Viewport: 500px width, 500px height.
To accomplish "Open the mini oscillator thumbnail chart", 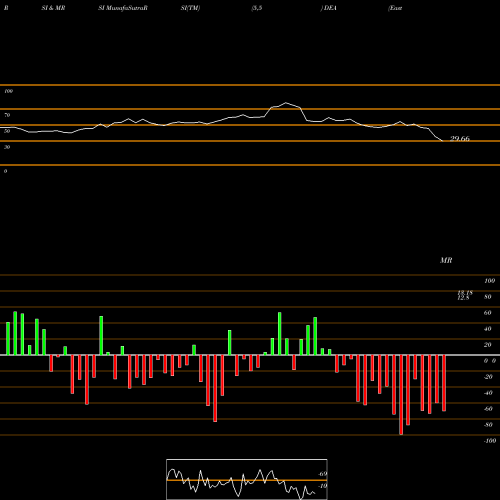I will 247,479.
